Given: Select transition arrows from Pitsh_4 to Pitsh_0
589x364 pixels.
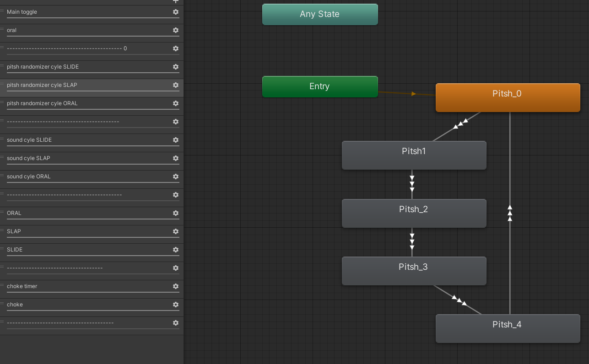Looking at the screenshot, I should tap(510, 213).
